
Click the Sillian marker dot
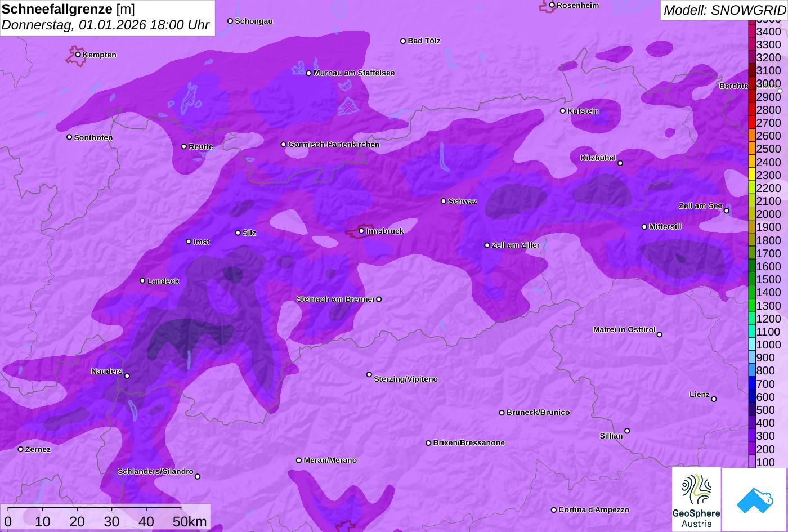tap(627, 431)
